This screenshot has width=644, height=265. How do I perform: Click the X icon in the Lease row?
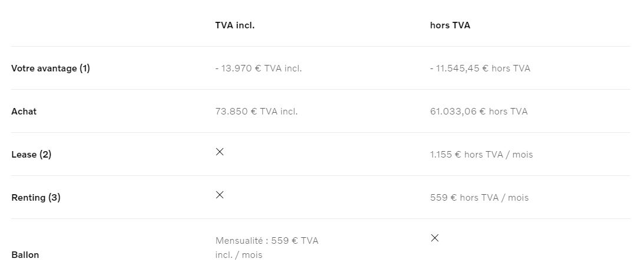(x=220, y=152)
